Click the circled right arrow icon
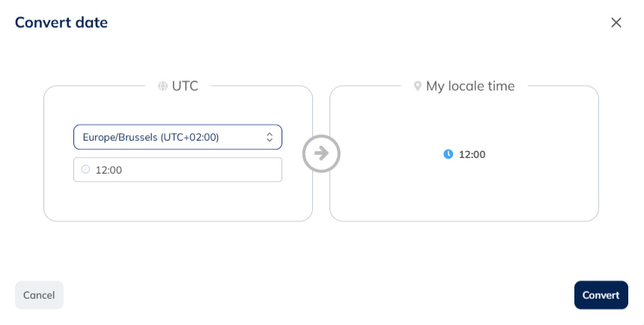644x325 pixels. coord(321,154)
